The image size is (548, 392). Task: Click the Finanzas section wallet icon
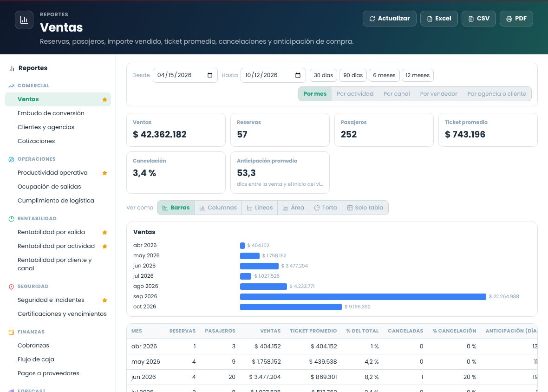11,332
